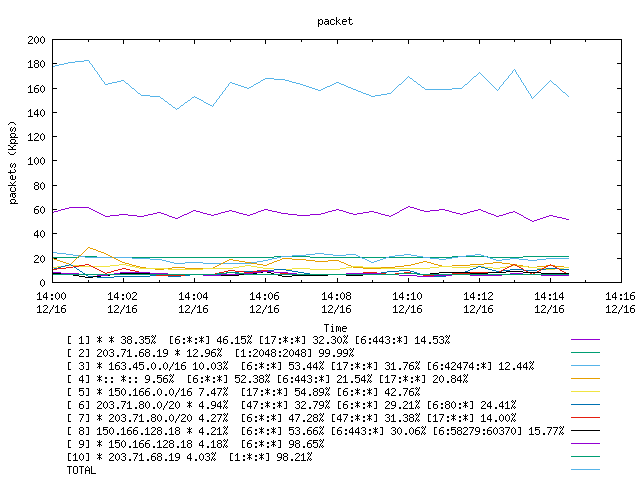Click the 14:10 12/16 time label
The width and height of the screenshot is (640, 480).
[407, 302]
